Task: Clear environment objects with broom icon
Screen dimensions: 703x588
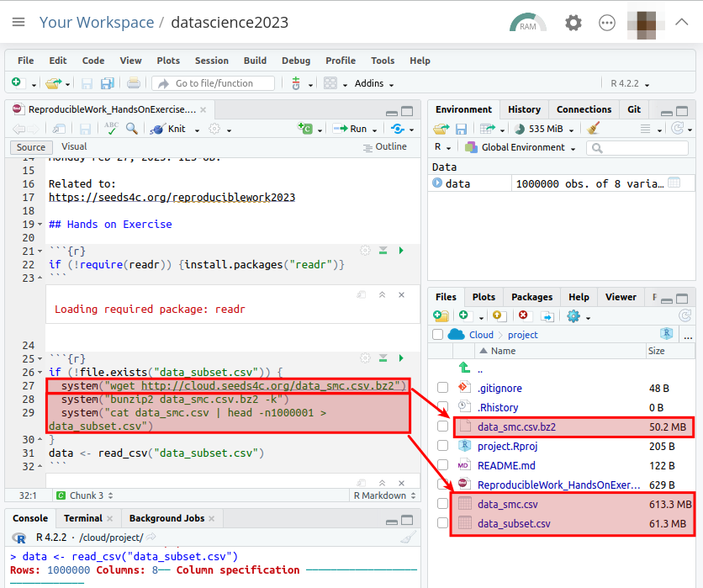Action: pyautogui.click(x=593, y=129)
